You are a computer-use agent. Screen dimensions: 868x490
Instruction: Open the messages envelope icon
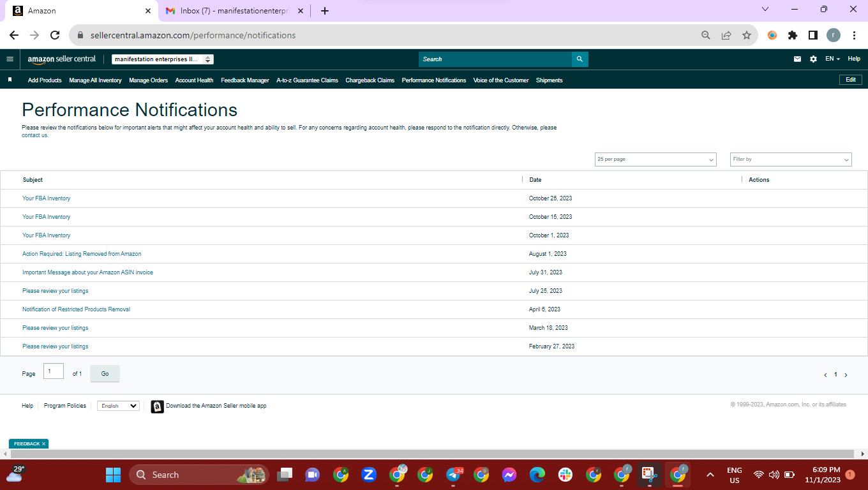pos(797,59)
